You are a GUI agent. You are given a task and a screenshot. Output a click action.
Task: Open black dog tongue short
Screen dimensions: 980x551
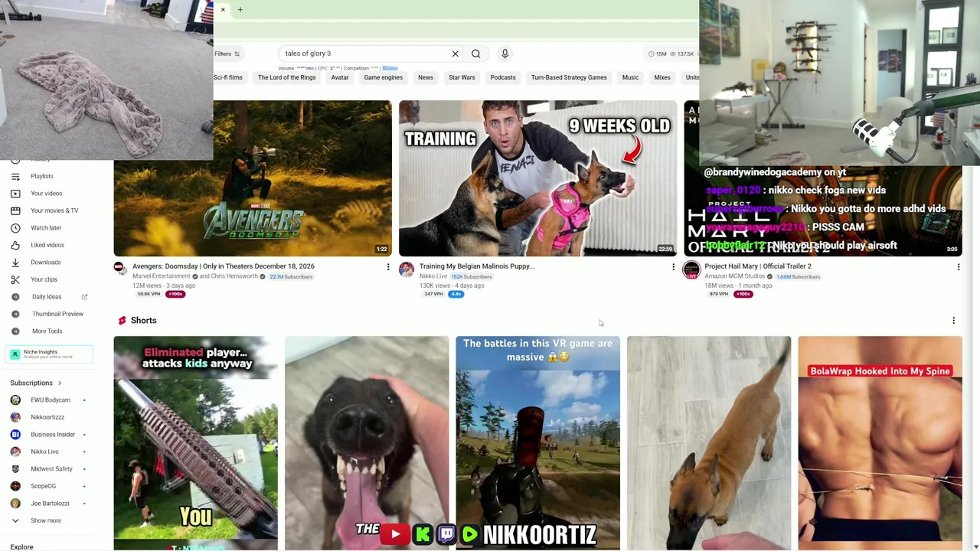point(367,442)
